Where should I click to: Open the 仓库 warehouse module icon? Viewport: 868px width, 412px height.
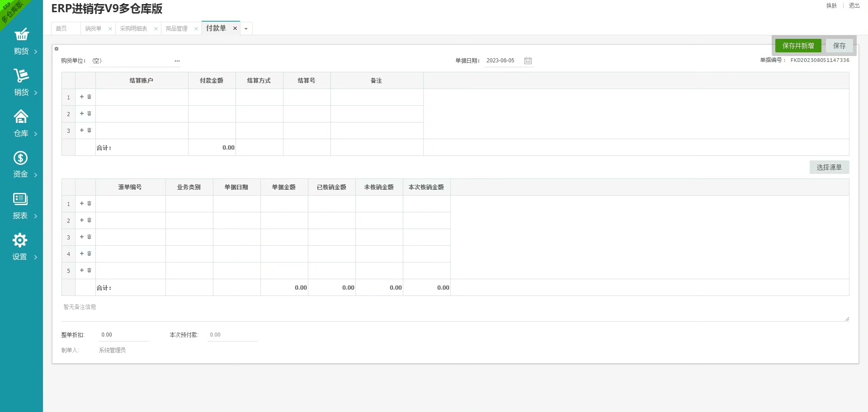point(21,117)
